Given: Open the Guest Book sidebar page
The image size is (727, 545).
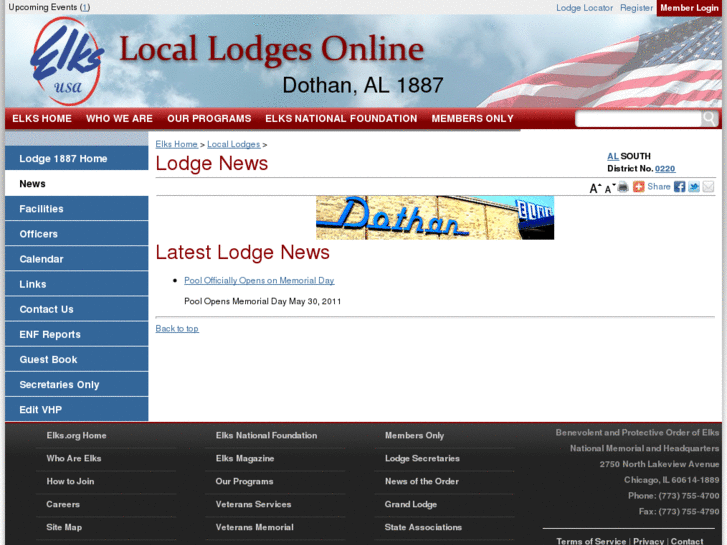Looking at the screenshot, I should pyautogui.click(x=77, y=359).
